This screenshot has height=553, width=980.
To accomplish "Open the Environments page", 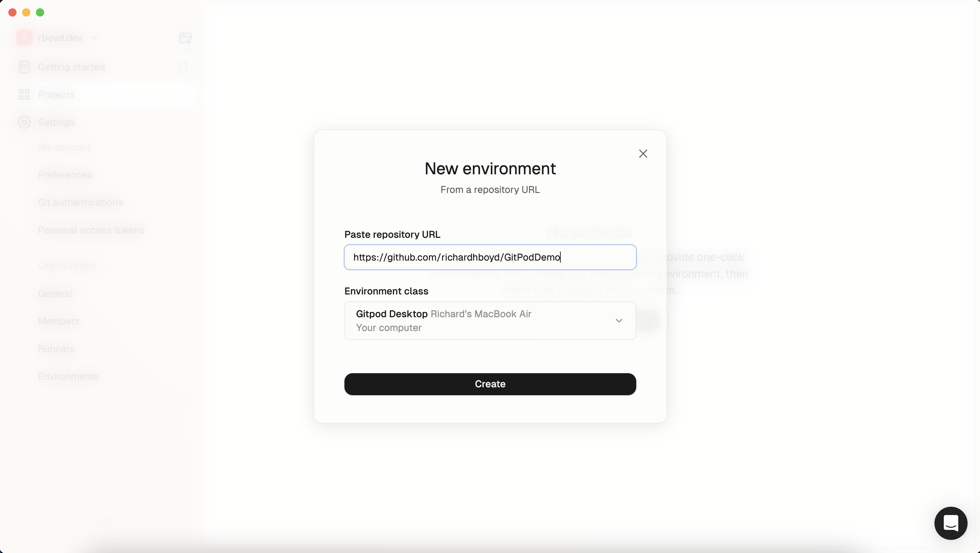I will tap(68, 376).
